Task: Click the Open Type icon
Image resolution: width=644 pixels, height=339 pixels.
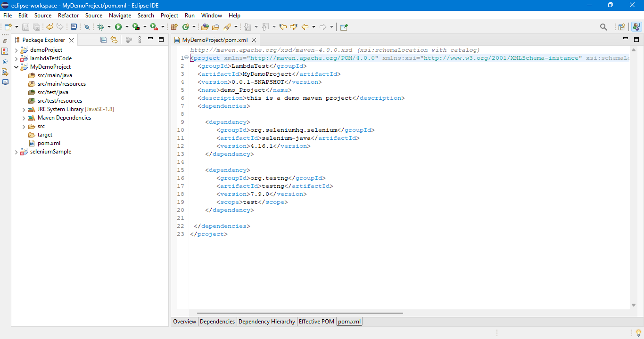Action: point(205,27)
